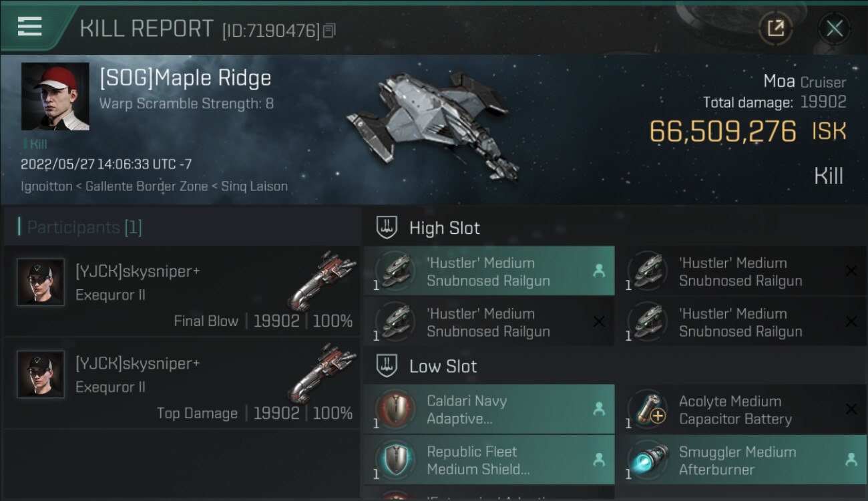Copy the kill report ID
868x501 pixels.
pyautogui.click(x=329, y=31)
